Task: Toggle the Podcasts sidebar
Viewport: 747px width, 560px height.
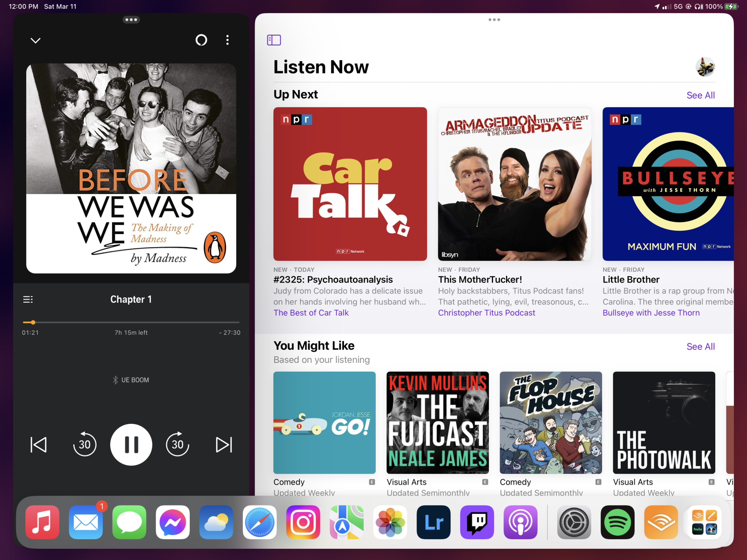Action: coord(274,40)
